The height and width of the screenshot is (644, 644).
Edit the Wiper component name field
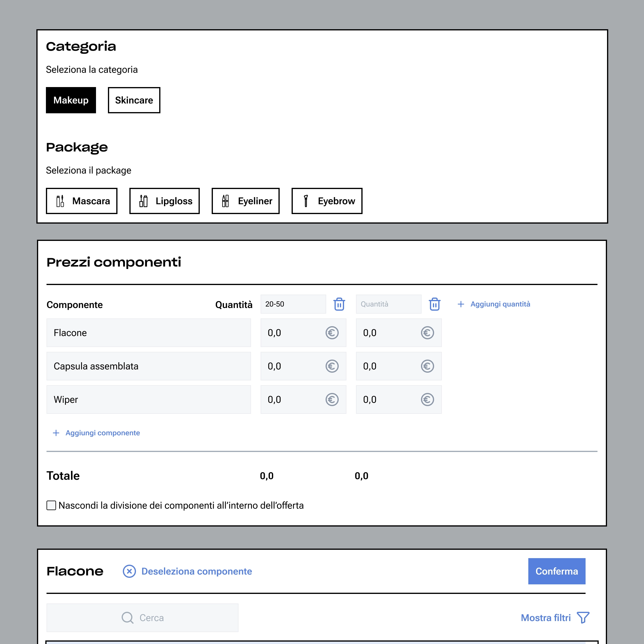(x=149, y=399)
